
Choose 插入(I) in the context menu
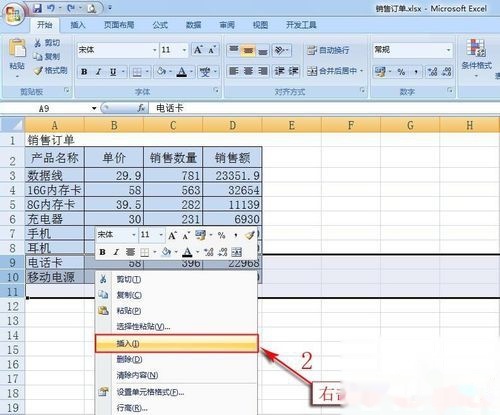point(177,343)
